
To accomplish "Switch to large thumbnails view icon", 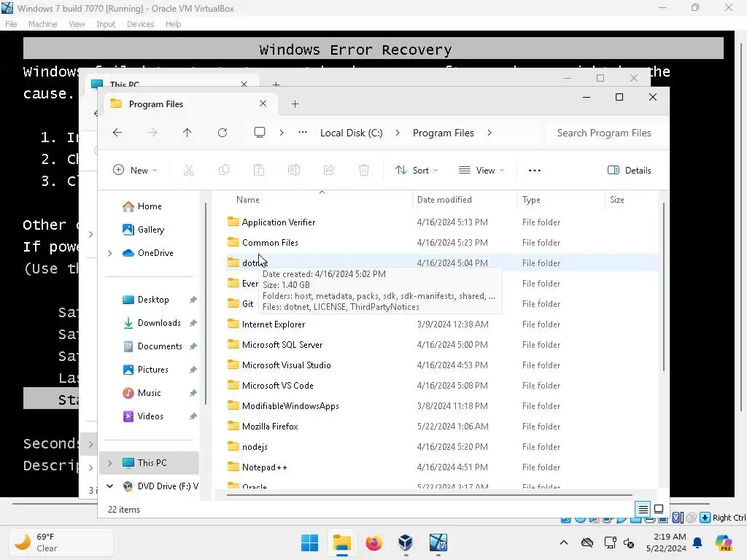I will pyautogui.click(x=659, y=510).
